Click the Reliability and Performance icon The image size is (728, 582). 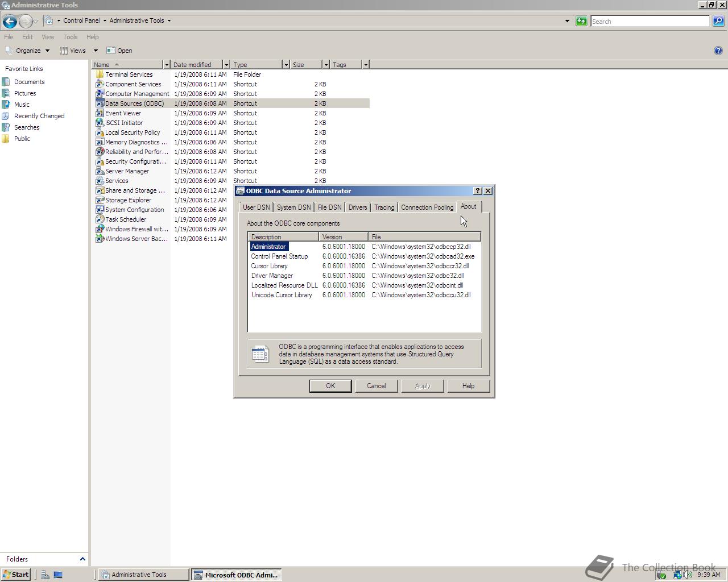tap(100, 152)
